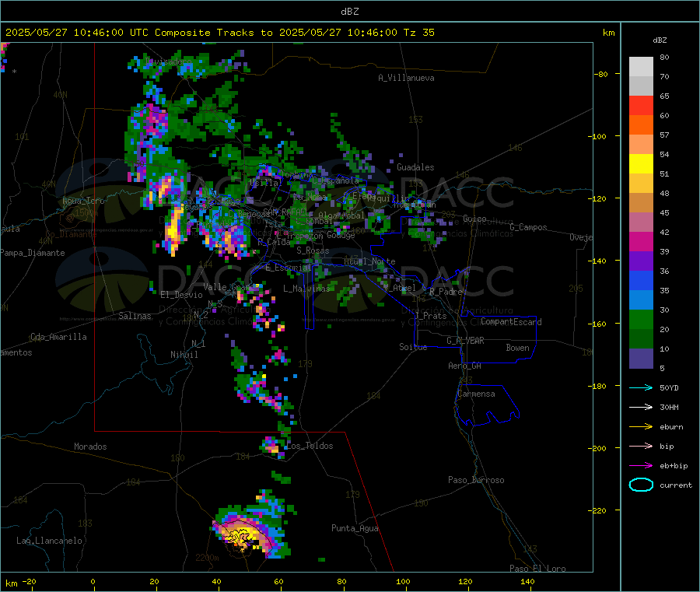Click the magenta eb+bip arrow icon
Viewport: 700px width, 592px height.
pos(641,465)
